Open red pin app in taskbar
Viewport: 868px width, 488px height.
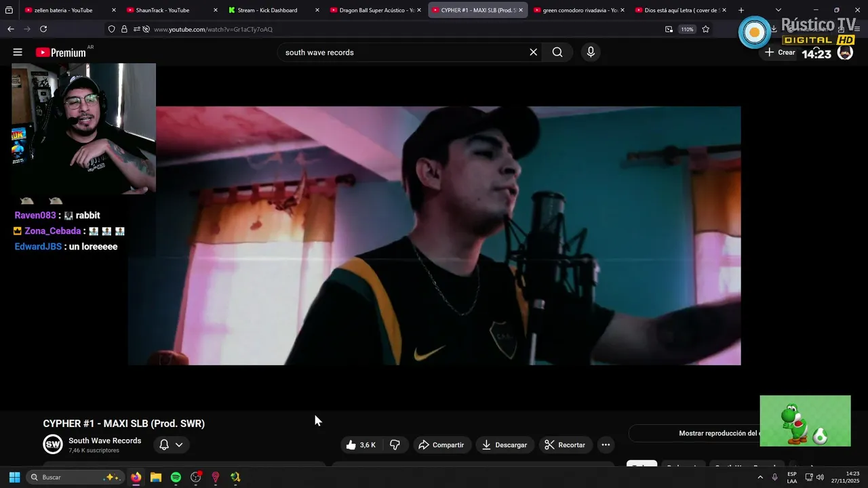(x=216, y=477)
